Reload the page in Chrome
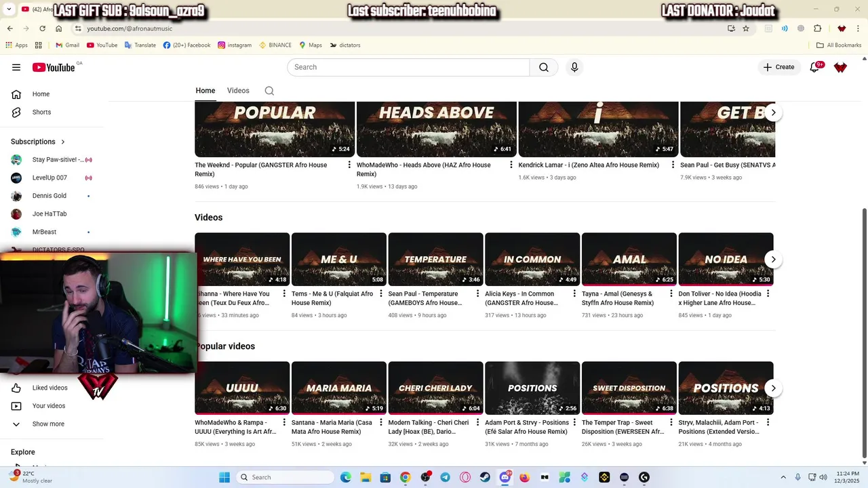Image resolution: width=868 pixels, height=488 pixels. point(42,28)
